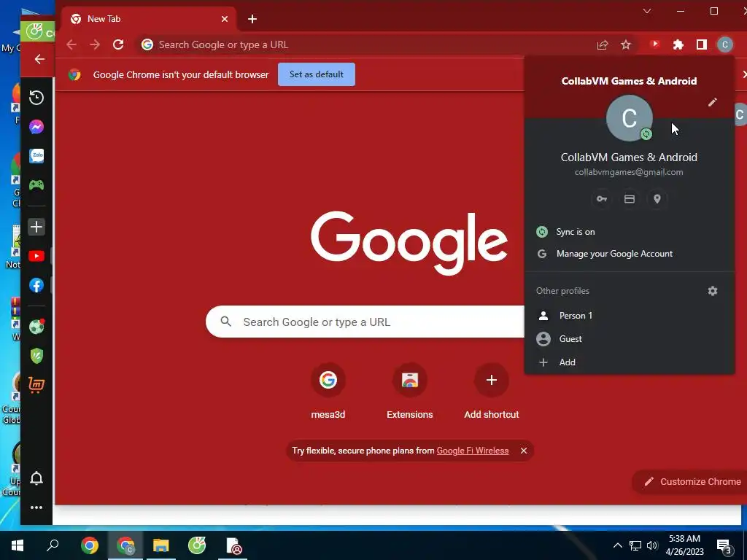Screen dimensions: 747x560
Task: Open Guest profile
Action: click(x=630, y=339)
